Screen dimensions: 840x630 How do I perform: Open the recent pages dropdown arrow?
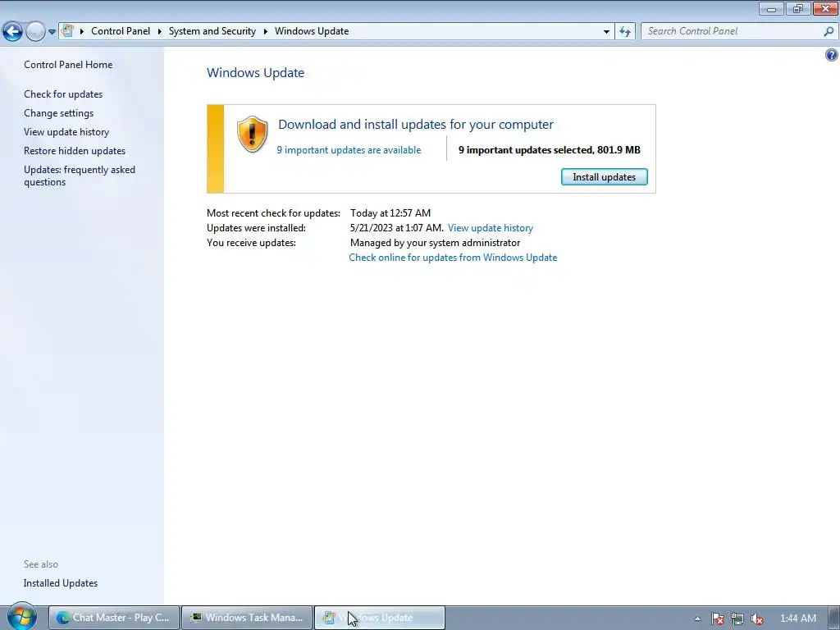pos(52,32)
